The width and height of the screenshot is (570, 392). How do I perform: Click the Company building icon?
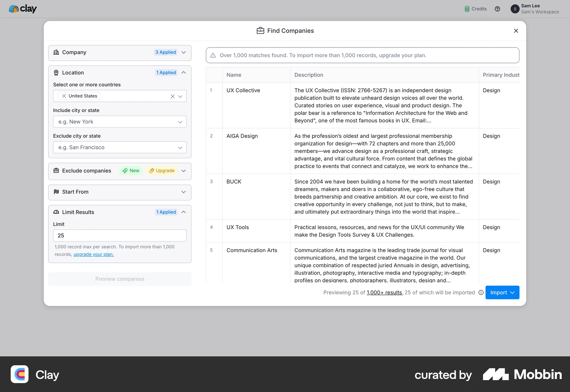(56, 52)
